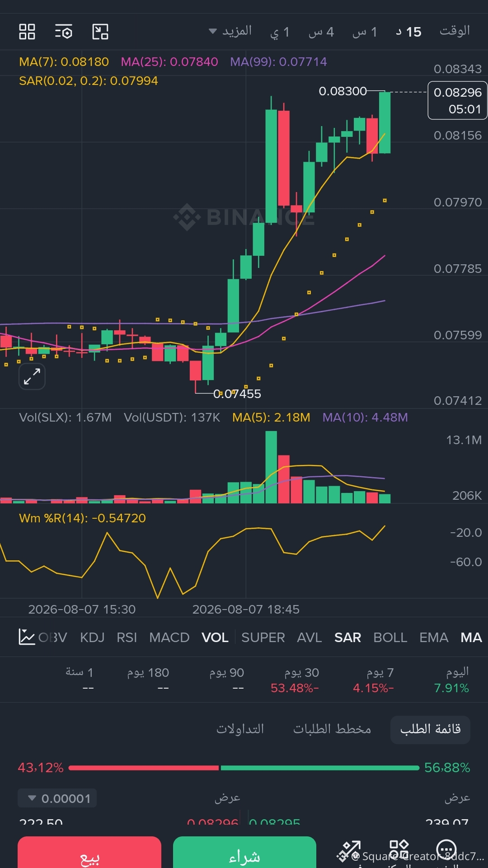This screenshot has width=488, height=868.
Task: Open the التداولات trades tab
Action: 240,729
